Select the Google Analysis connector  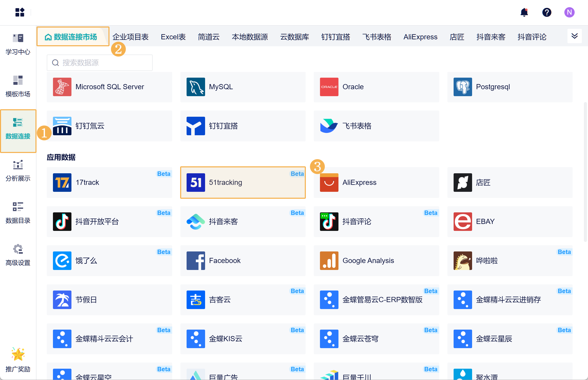[376, 261]
